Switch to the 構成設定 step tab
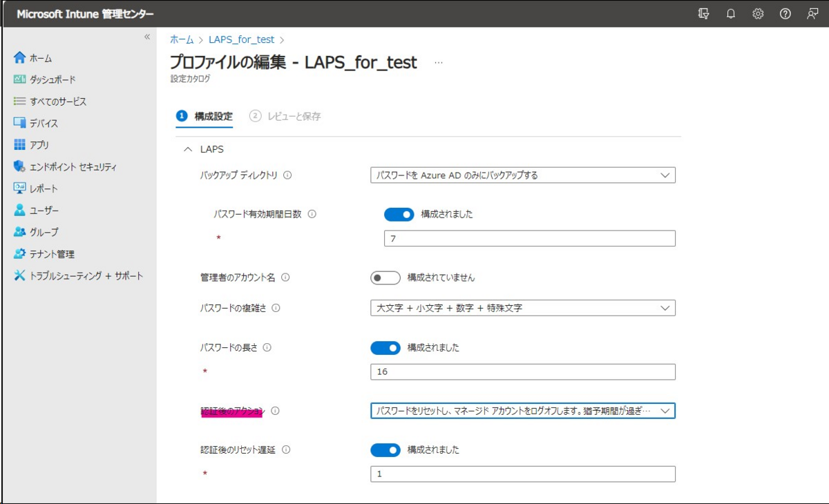The image size is (829, 504). (x=204, y=116)
